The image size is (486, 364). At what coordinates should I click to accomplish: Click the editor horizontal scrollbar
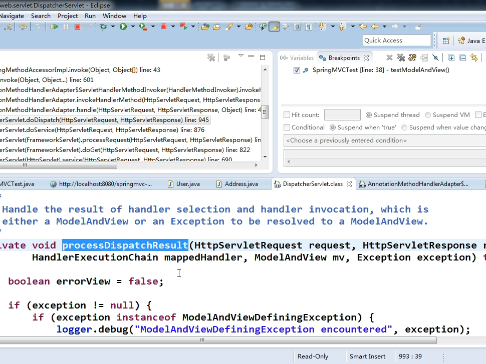pyautogui.click(x=218, y=340)
